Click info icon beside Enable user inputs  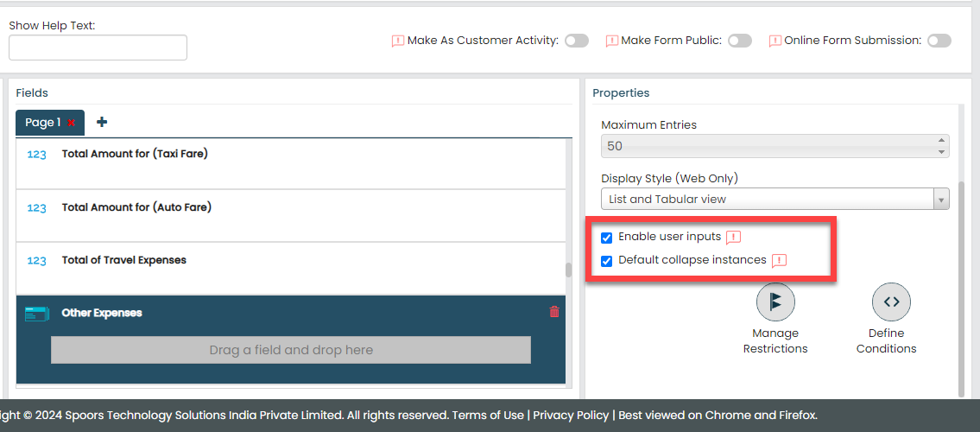[x=733, y=238]
